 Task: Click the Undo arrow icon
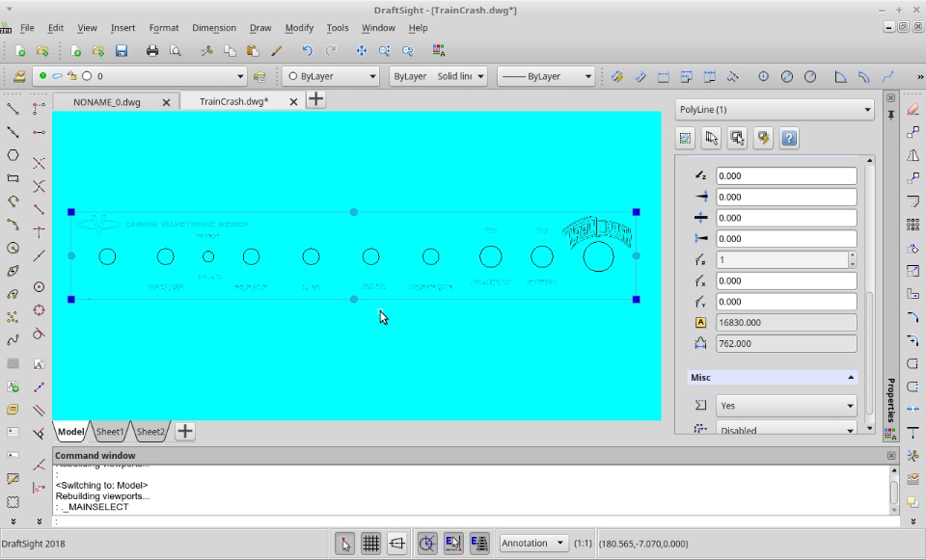tap(307, 51)
